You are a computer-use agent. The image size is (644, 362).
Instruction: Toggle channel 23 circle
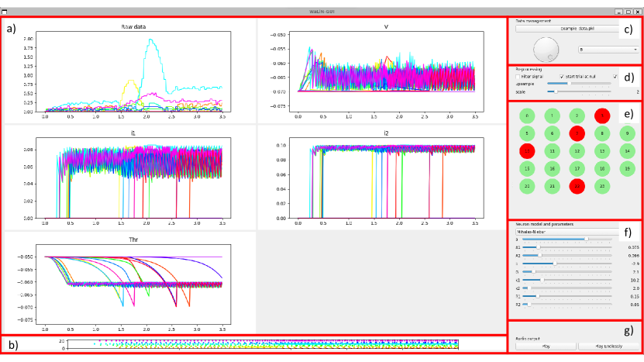click(602, 186)
